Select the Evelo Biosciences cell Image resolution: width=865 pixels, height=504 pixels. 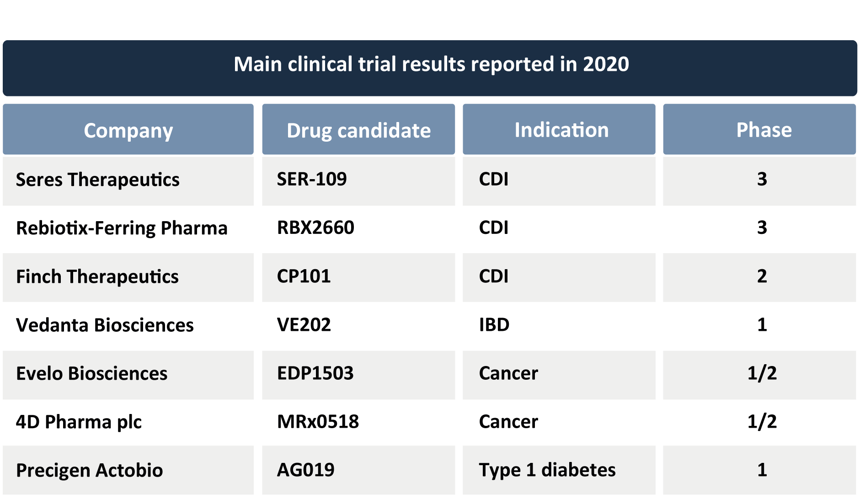91,373
